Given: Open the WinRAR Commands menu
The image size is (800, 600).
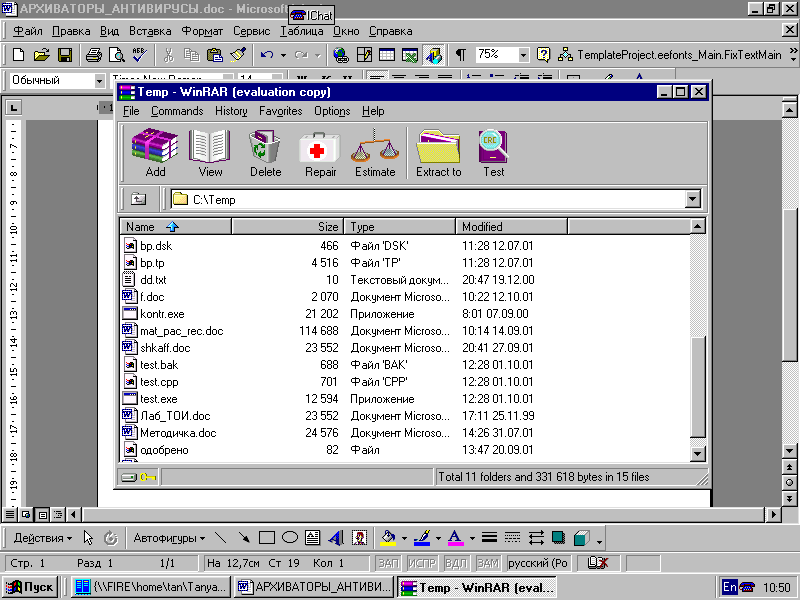Looking at the screenshot, I should [x=177, y=111].
